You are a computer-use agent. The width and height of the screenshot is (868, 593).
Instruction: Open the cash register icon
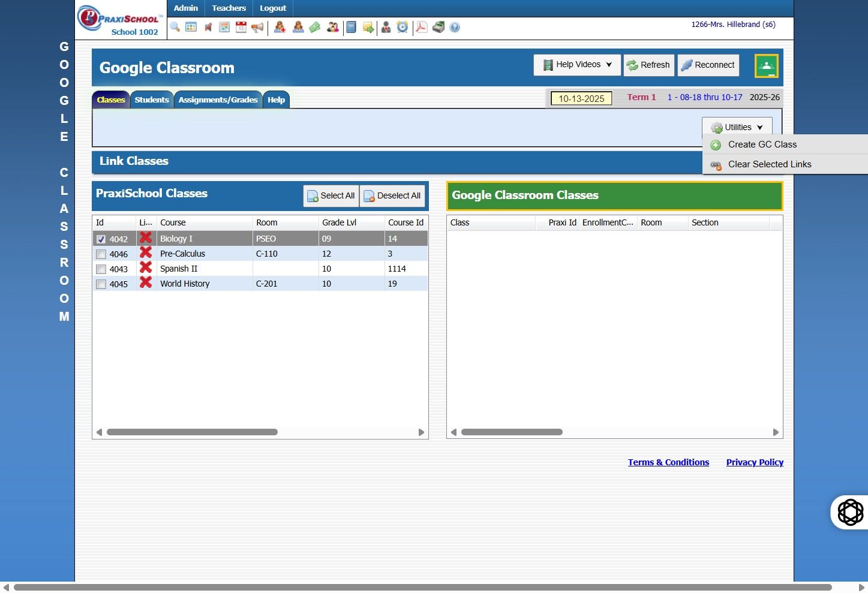438,27
